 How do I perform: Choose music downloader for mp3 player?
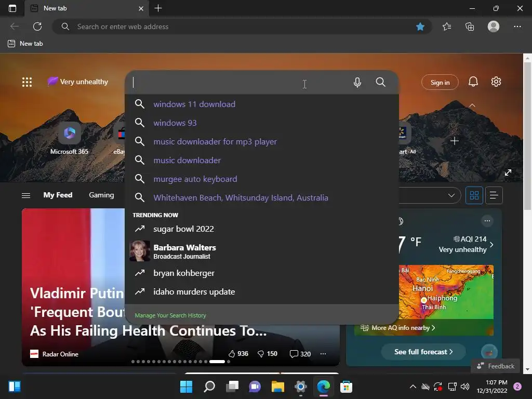(x=262, y=141)
